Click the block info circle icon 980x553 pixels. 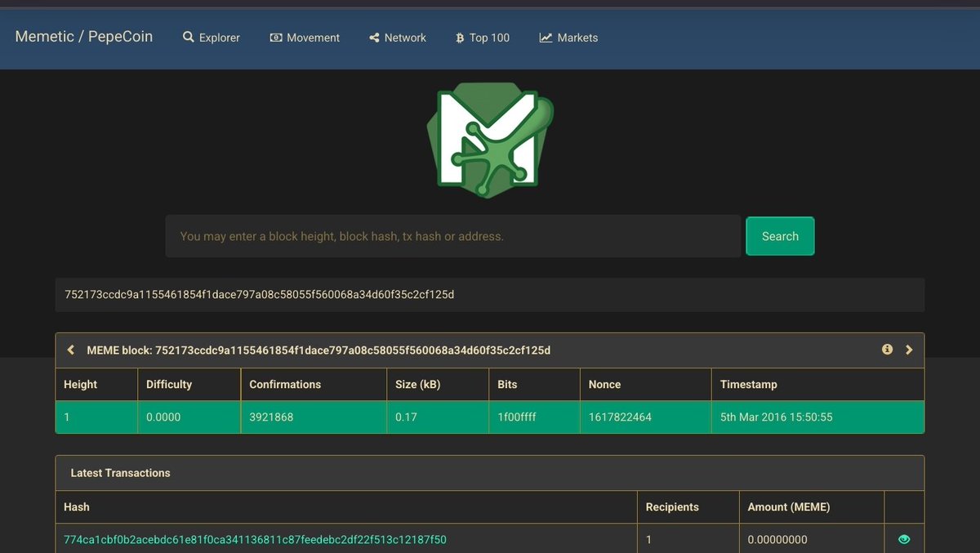[887, 350]
